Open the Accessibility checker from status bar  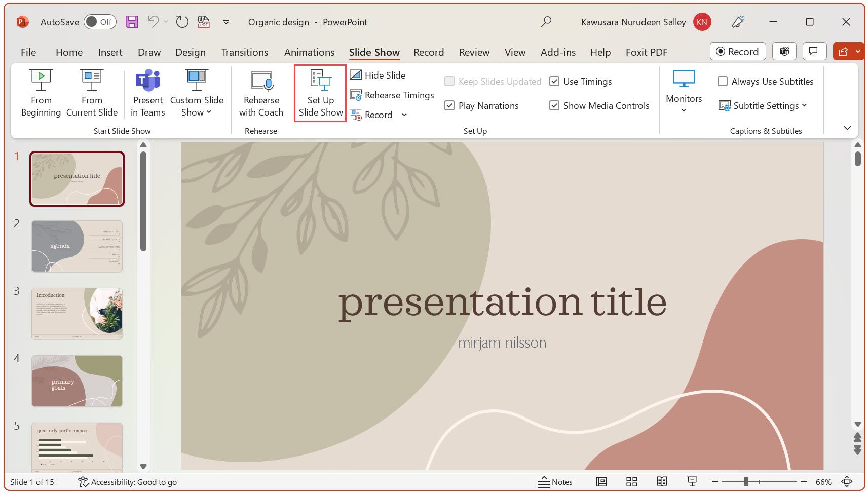pos(127,482)
